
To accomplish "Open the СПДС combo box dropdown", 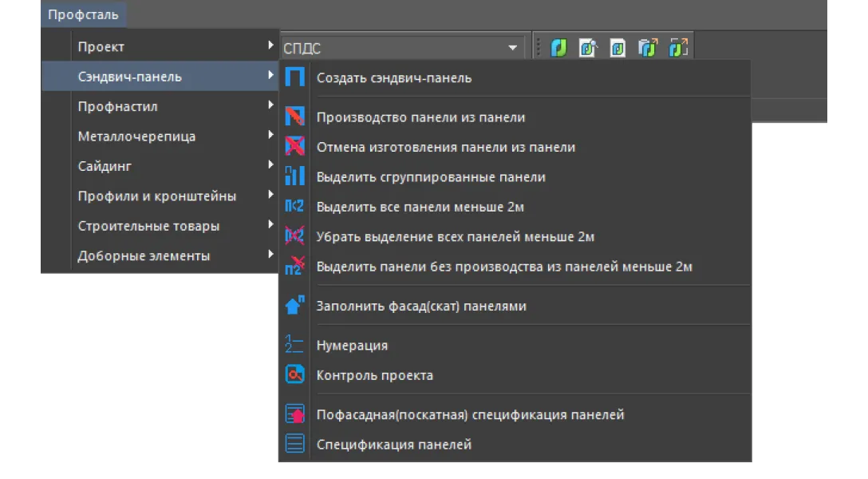I will click(x=512, y=49).
